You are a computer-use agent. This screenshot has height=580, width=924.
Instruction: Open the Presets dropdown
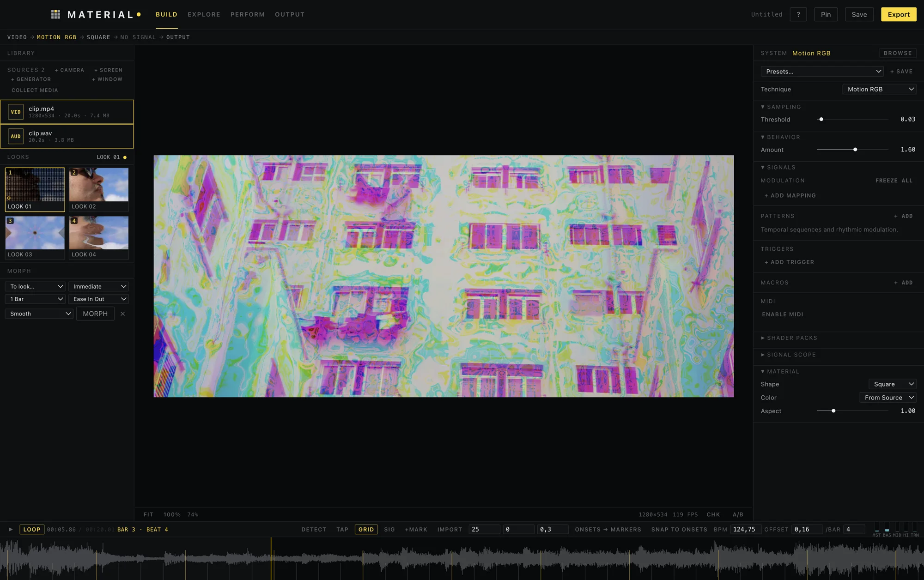coord(822,72)
